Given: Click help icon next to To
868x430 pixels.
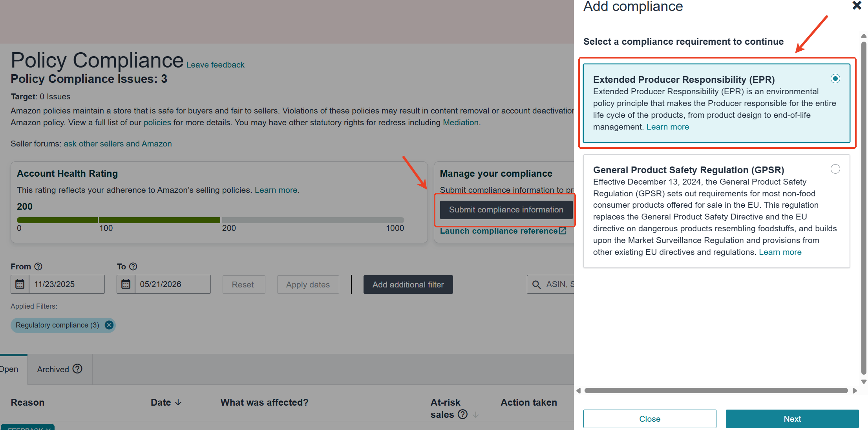Looking at the screenshot, I should pos(133,267).
